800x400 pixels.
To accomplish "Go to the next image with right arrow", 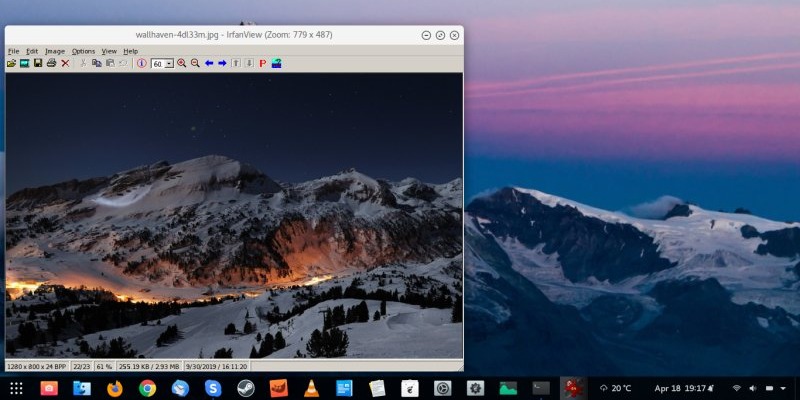I will point(222,63).
